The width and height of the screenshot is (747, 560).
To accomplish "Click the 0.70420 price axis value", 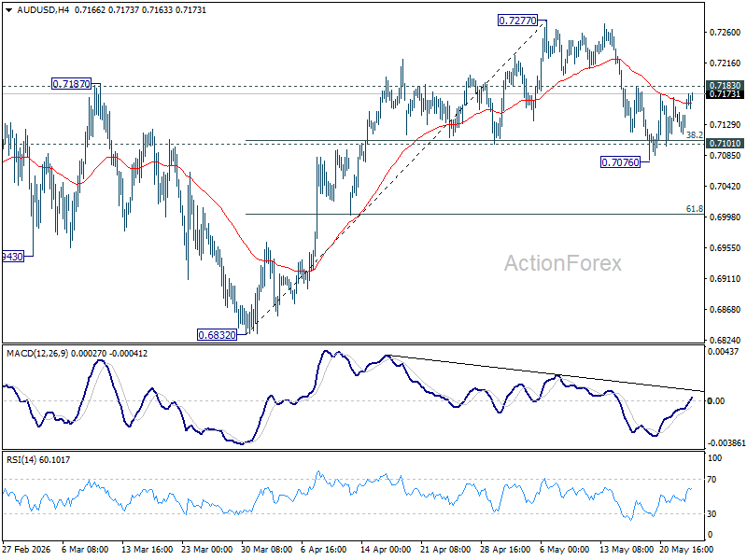I will pos(726,186).
